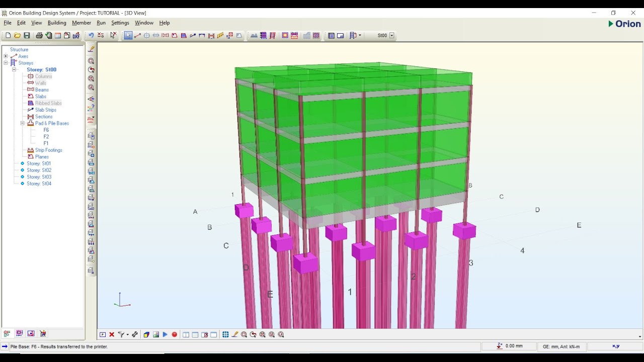644x362 pixels.
Task: Open a project with the folder icon
Action: pos(17,35)
